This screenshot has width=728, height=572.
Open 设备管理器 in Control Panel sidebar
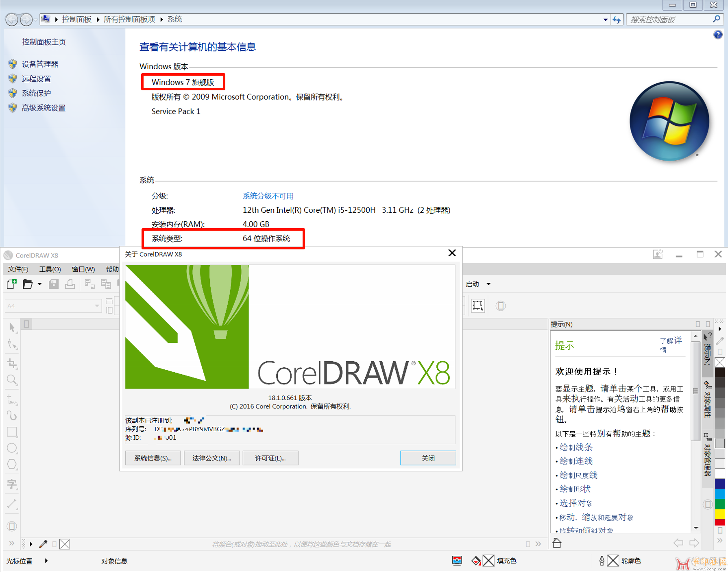[40, 64]
